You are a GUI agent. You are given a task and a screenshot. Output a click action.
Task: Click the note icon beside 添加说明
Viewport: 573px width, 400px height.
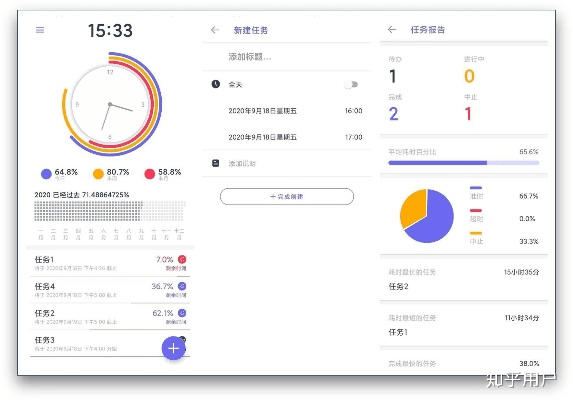(216, 163)
